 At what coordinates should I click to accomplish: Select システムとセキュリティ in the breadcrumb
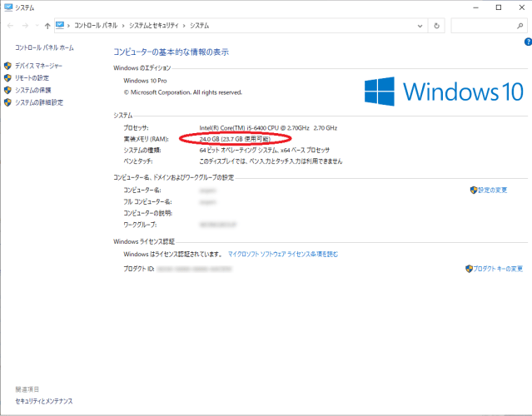(x=152, y=26)
